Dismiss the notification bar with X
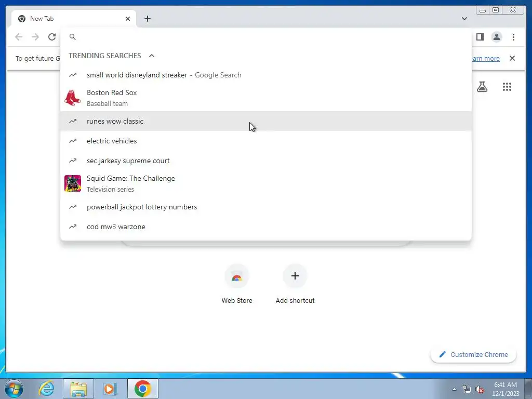This screenshot has width=532, height=399. point(512,58)
